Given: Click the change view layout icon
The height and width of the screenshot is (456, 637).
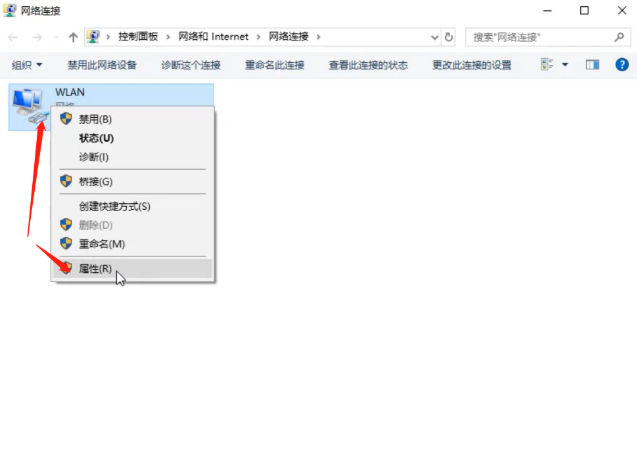Looking at the screenshot, I should [547, 65].
